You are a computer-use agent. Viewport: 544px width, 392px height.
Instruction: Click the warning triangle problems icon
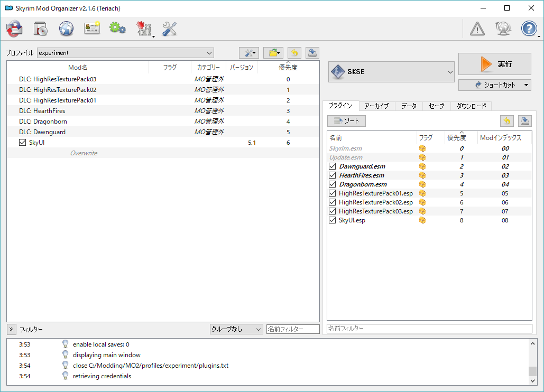477,29
